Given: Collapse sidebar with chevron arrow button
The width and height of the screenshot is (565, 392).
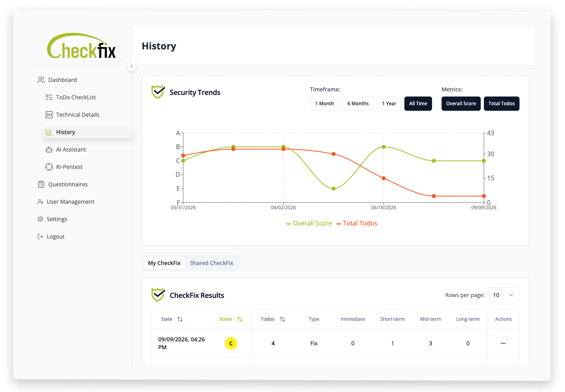Looking at the screenshot, I should [x=132, y=66].
